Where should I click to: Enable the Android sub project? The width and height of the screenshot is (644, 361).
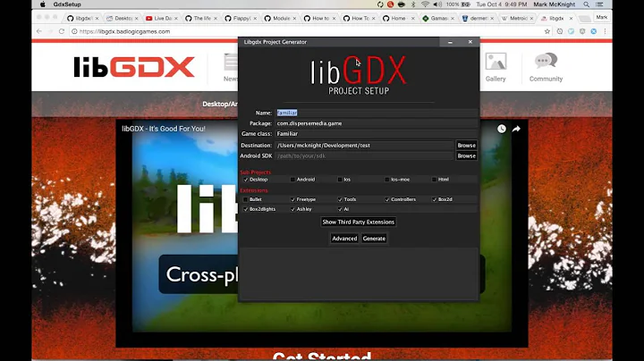292,180
